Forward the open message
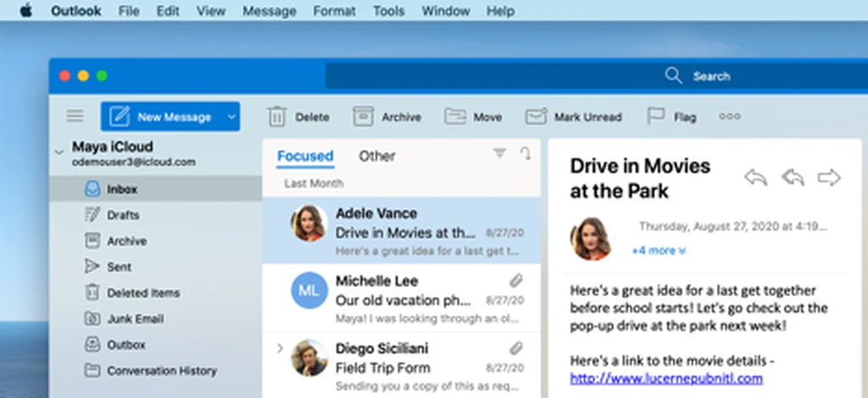This screenshot has width=868, height=398. [829, 177]
